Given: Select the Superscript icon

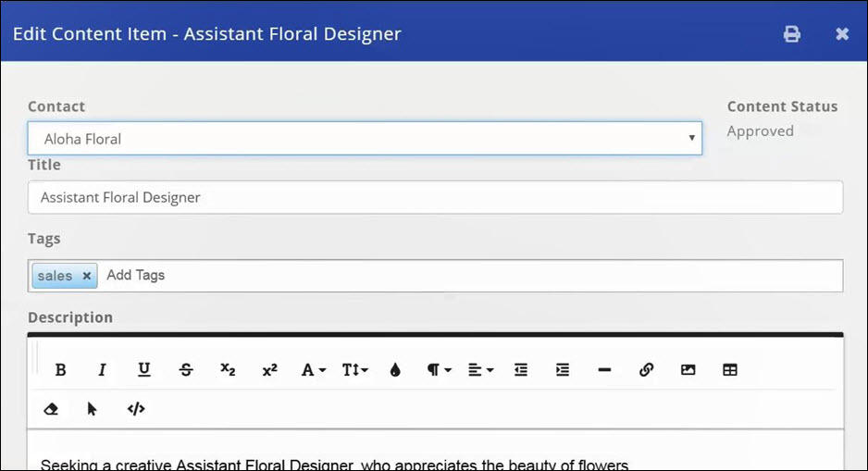Looking at the screenshot, I should [x=269, y=370].
